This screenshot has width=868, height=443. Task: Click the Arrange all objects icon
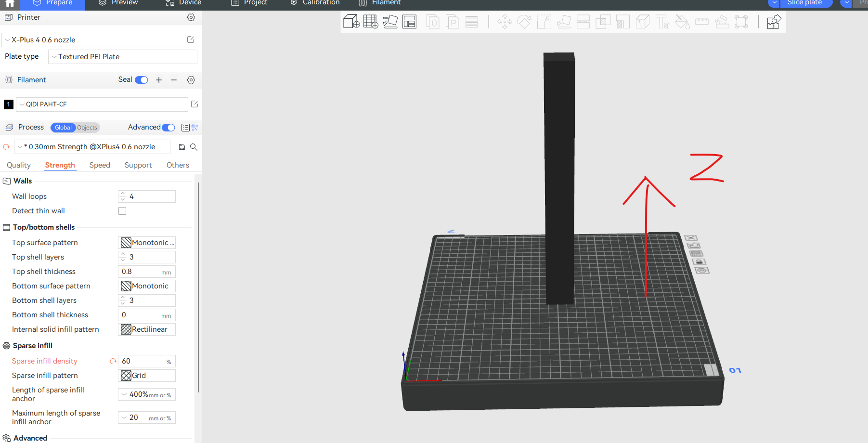[409, 22]
